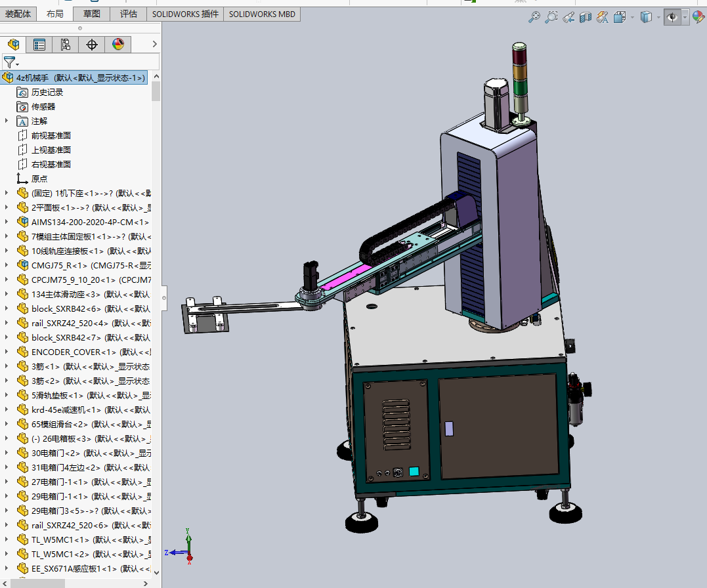Activate the Section View tool

coord(586,18)
